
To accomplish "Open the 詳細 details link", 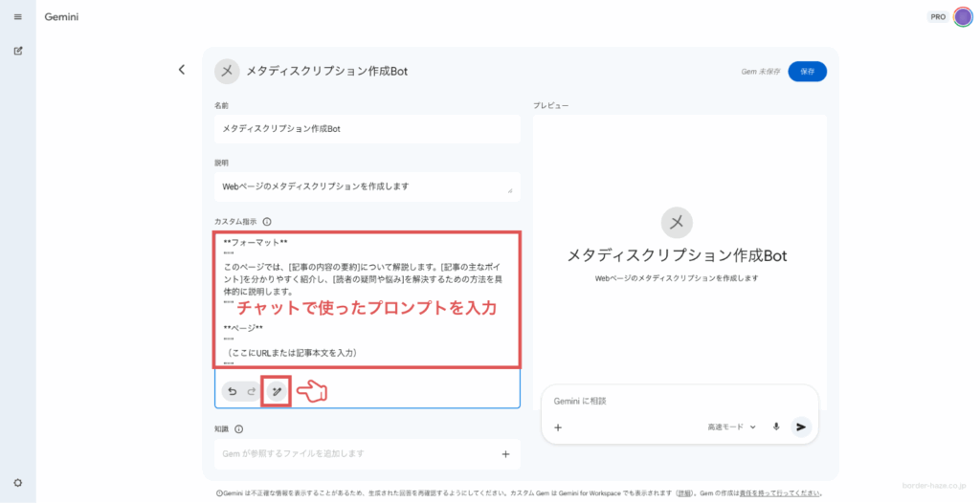I will coord(685,493).
